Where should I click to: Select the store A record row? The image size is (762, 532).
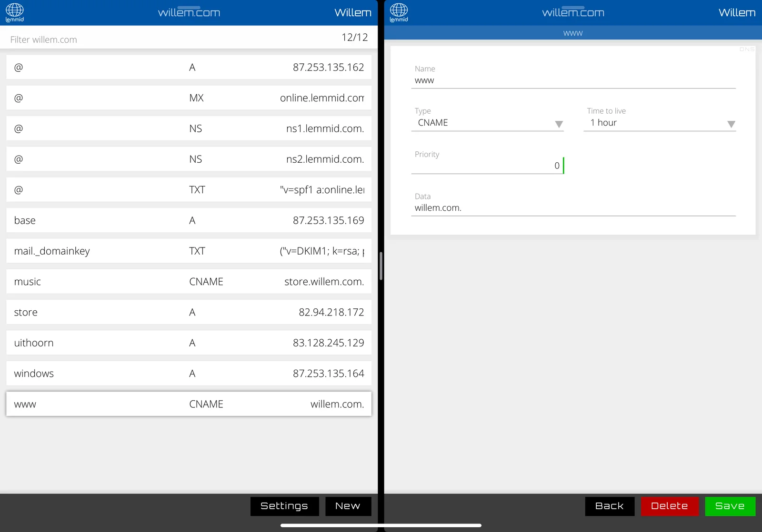189,312
